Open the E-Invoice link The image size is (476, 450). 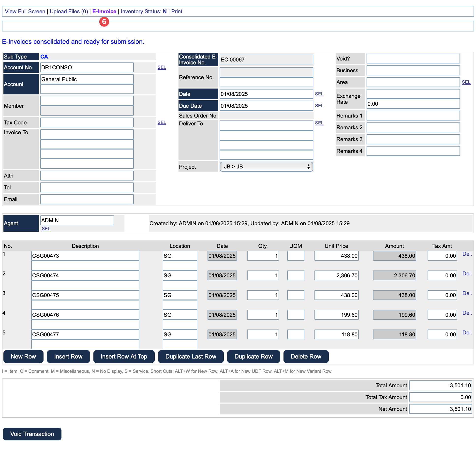click(104, 12)
